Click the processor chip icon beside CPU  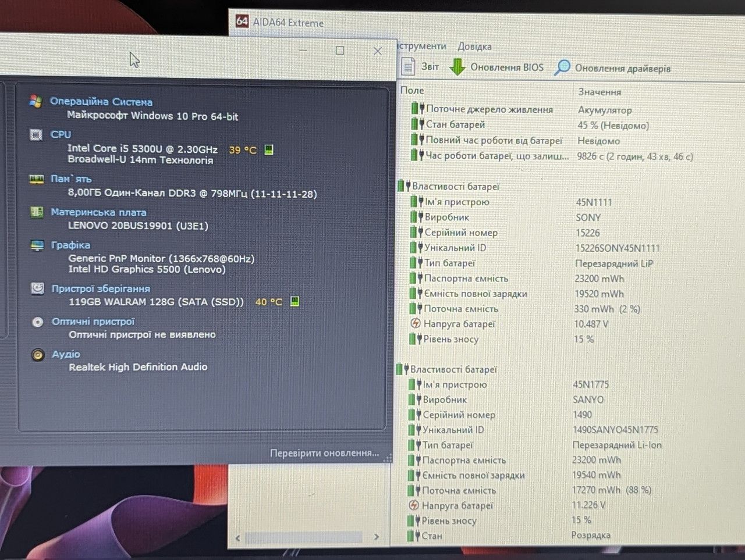(x=36, y=135)
